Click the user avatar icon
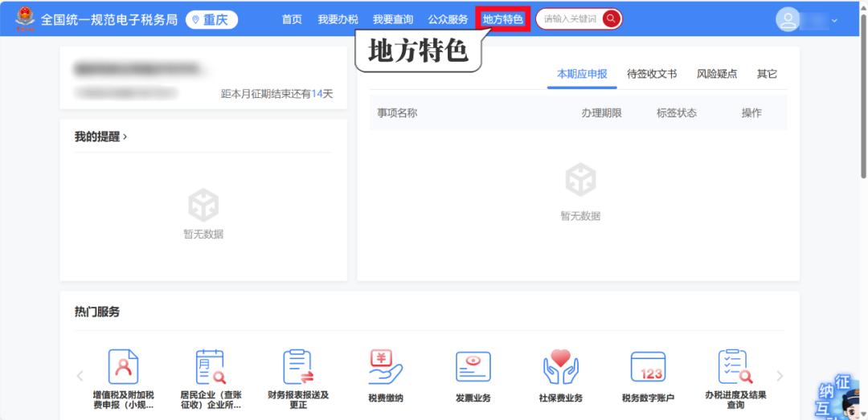Image resolution: width=868 pixels, height=420 pixels. 788,19
